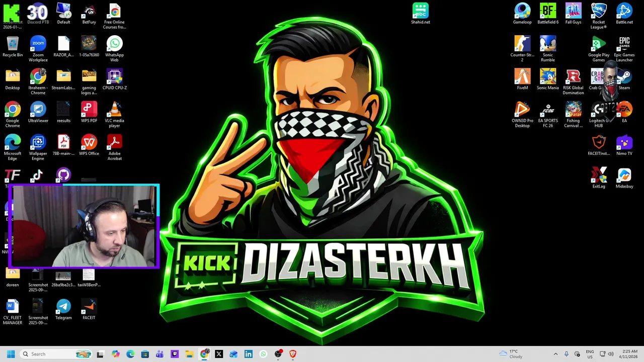Switch to OBS Studio on the taskbar
The height and width of the screenshot is (362, 644).
click(278, 354)
